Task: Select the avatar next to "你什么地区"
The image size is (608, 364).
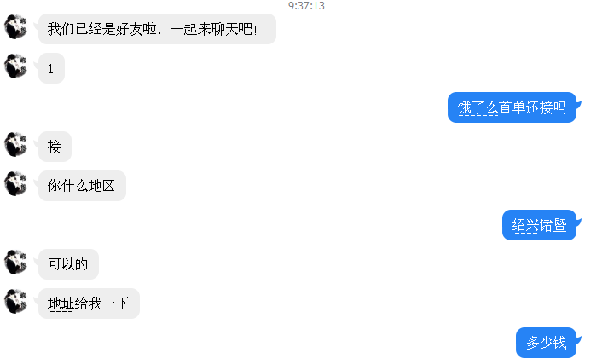Action: click(16, 184)
